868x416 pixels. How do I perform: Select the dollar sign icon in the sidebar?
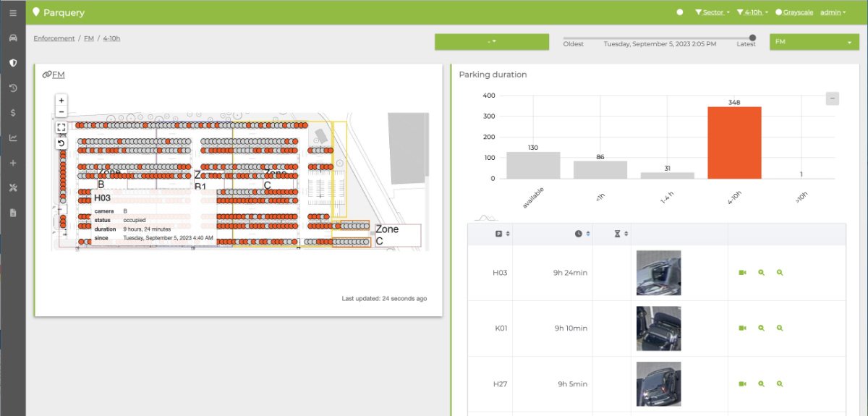pyautogui.click(x=12, y=113)
